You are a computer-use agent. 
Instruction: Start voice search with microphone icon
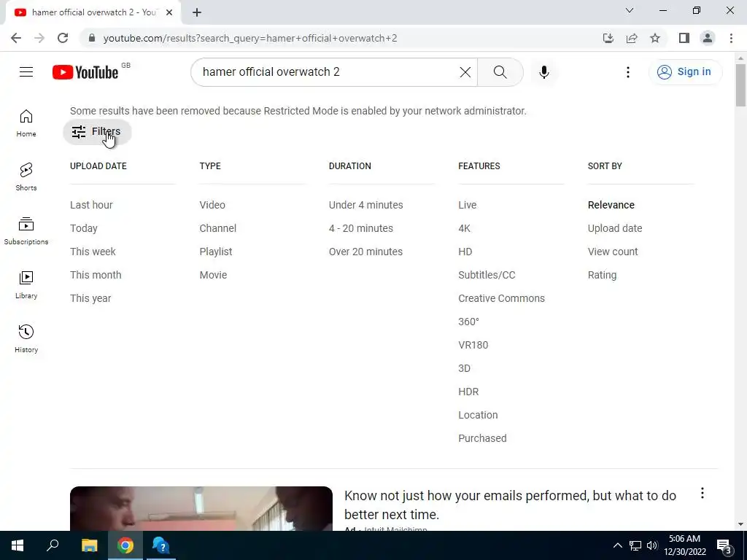pos(543,72)
